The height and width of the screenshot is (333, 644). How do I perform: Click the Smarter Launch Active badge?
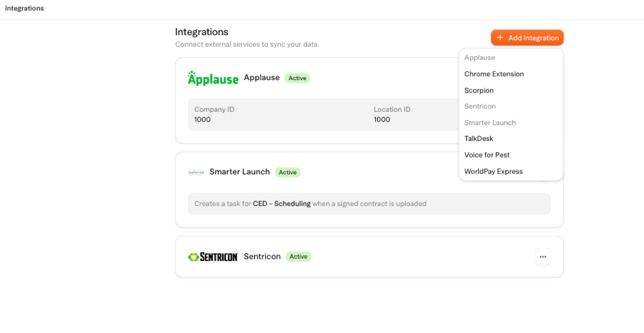(x=287, y=173)
